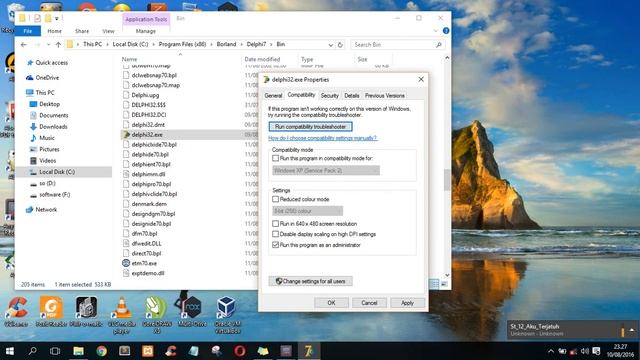The height and width of the screenshot is (360, 640).
Task: Expand the address bar history dropdown
Action: [331, 45]
